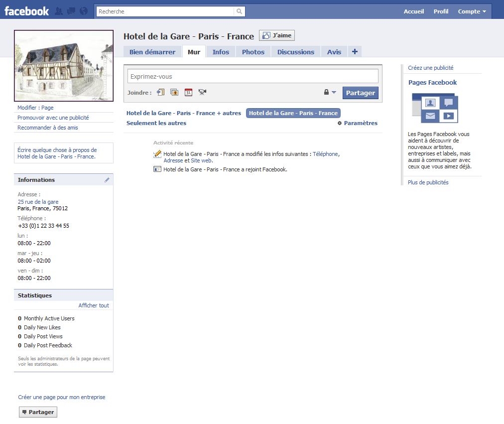Click Daily Post Feedback statistic
The height and width of the screenshot is (424, 504).
click(45, 345)
